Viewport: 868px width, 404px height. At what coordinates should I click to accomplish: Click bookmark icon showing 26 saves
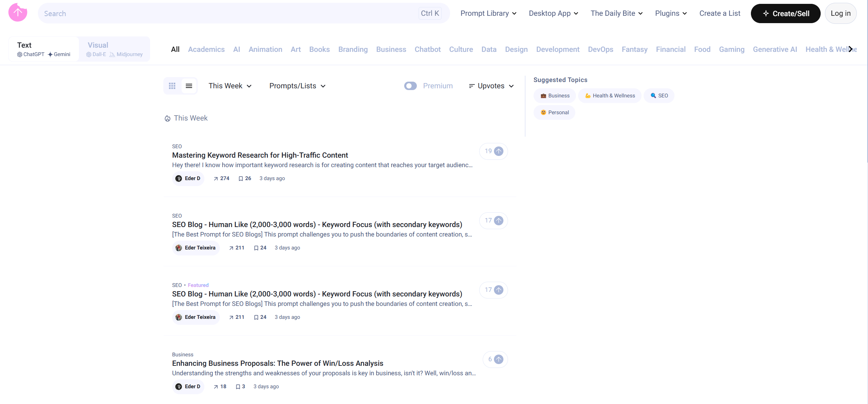pyautogui.click(x=241, y=179)
